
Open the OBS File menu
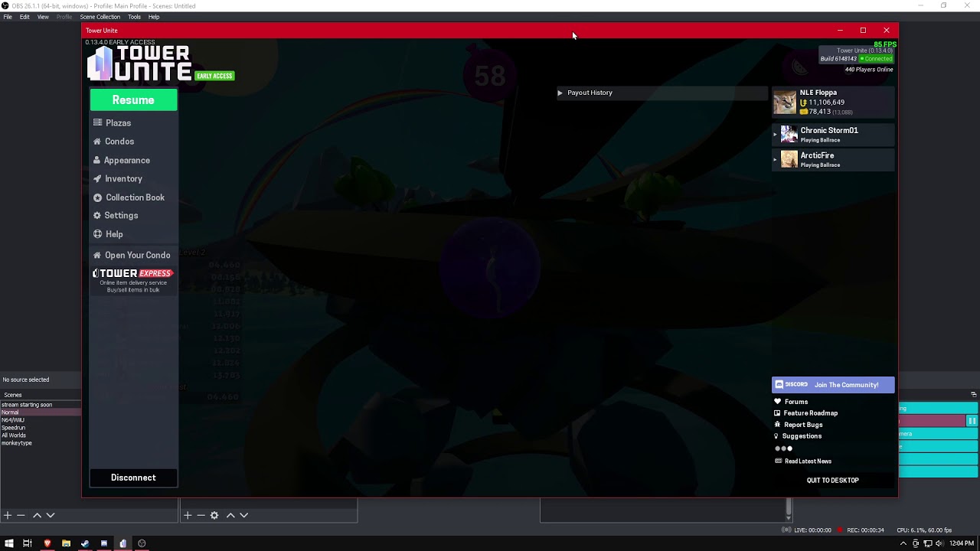[8, 17]
